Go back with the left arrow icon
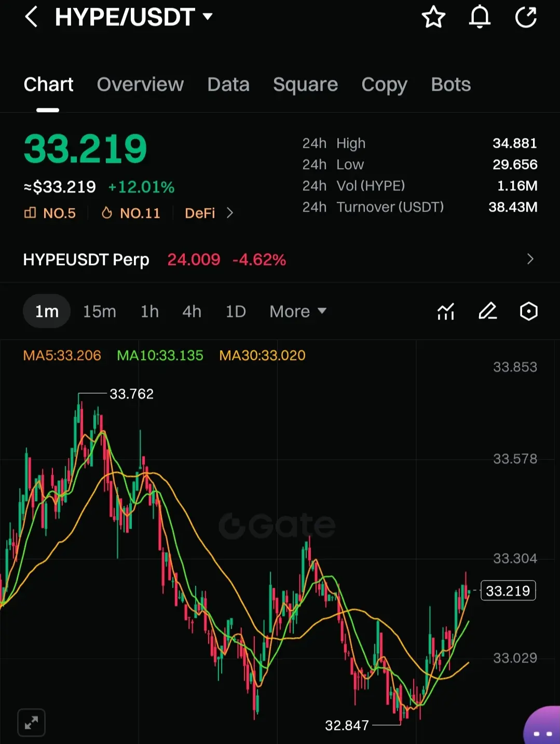560x744 pixels. pyautogui.click(x=31, y=17)
